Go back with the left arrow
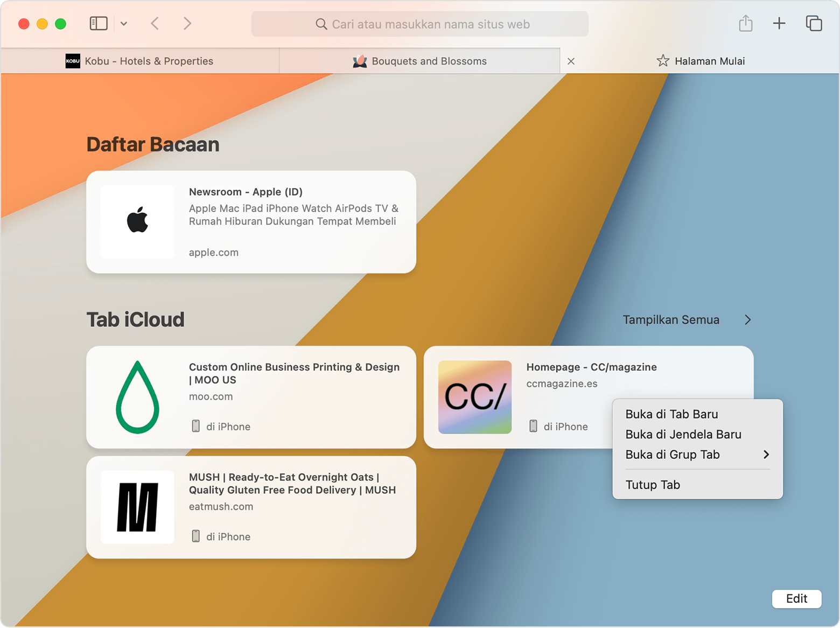The width and height of the screenshot is (840, 628). (155, 24)
